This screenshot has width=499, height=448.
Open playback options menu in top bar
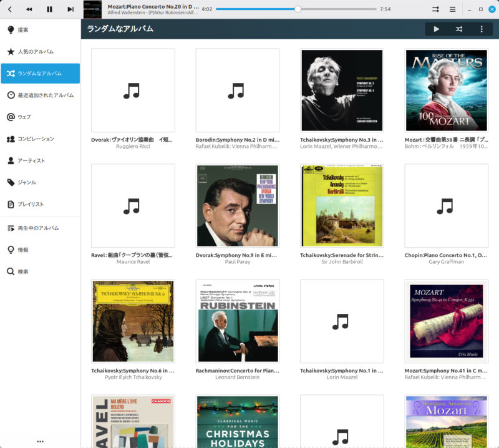(x=435, y=9)
